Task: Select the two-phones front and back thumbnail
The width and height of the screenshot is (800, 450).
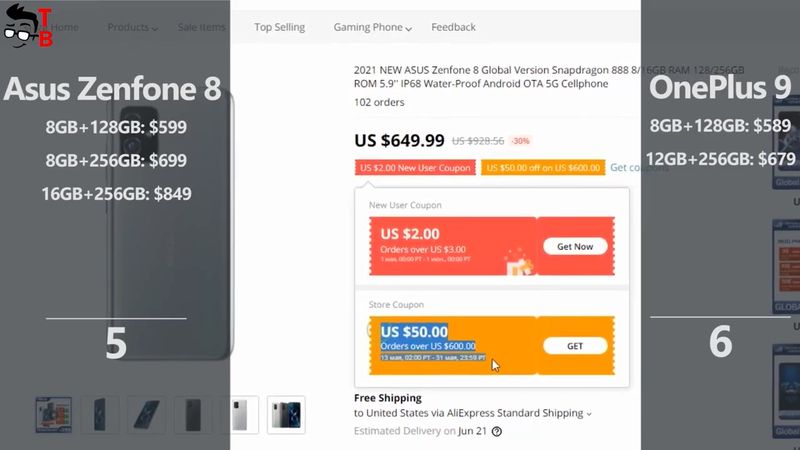Action: (x=286, y=415)
